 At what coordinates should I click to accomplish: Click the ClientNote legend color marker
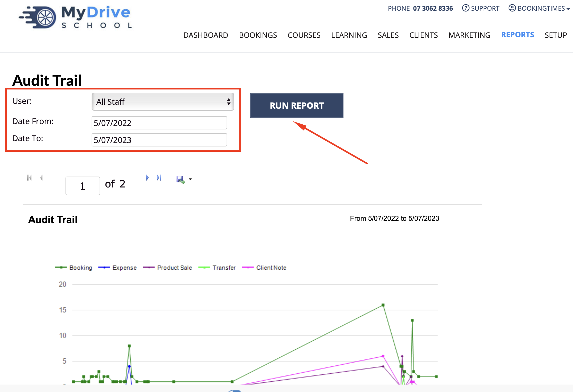tap(248, 267)
